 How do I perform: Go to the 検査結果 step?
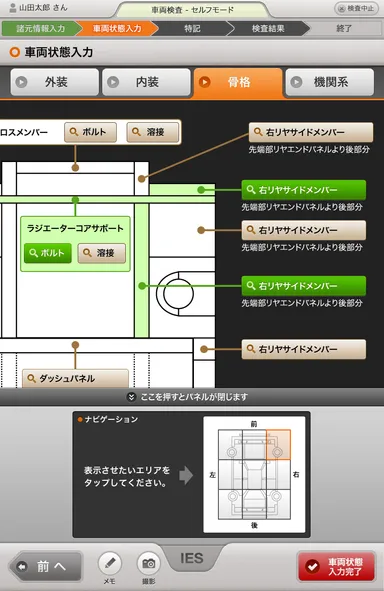[268, 29]
